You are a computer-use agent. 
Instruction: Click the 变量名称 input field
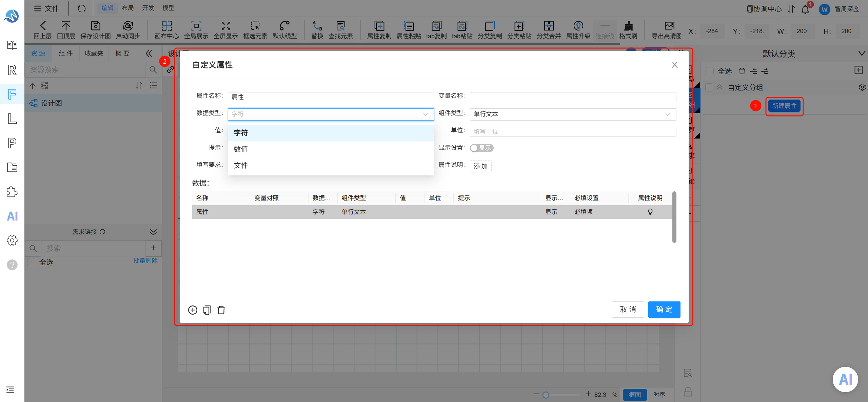pos(573,97)
